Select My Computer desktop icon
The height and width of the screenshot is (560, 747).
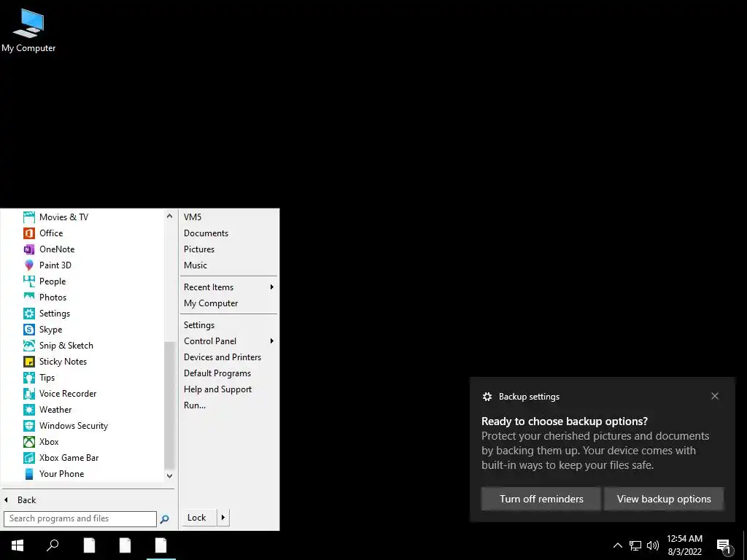tap(28, 30)
